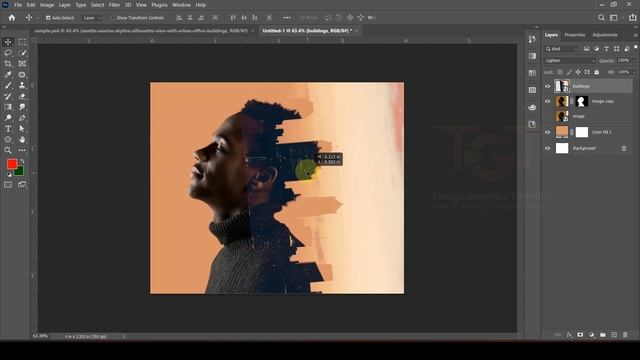Screen dimensions: 640x360
Task: Open the adjustment layer menu in the Layers panel
Action: (591, 335)
